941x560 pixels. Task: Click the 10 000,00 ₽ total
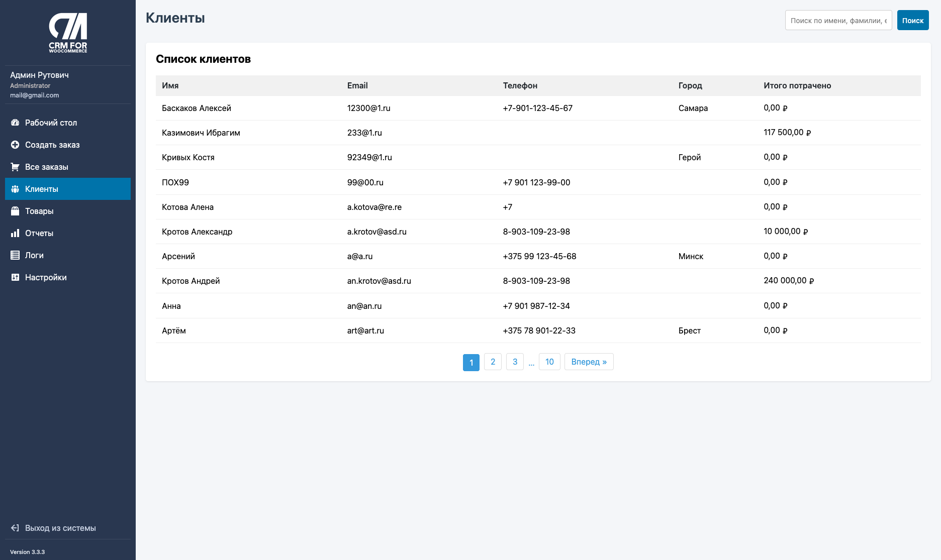click(x=786, y=232)
